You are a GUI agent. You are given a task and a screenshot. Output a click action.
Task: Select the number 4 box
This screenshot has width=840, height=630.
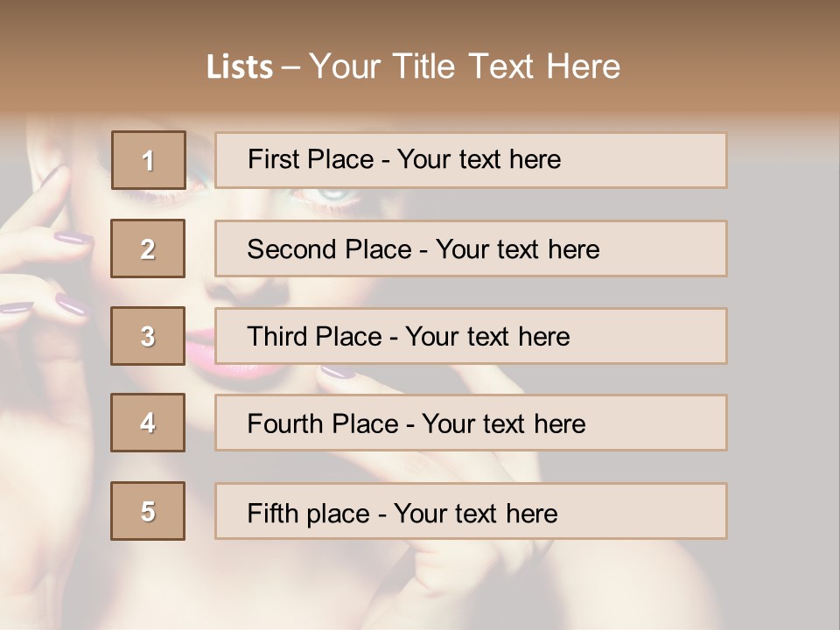pos(148,423)
